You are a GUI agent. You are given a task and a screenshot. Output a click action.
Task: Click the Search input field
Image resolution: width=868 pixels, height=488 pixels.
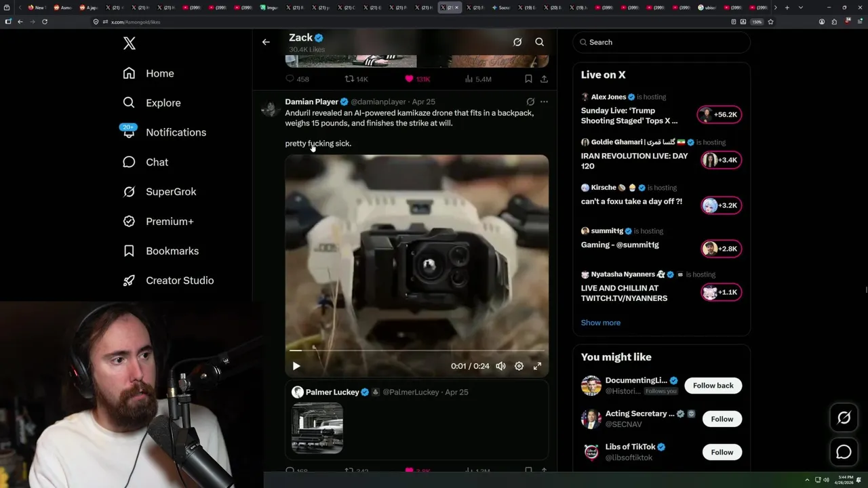click(x=662, y=42)
